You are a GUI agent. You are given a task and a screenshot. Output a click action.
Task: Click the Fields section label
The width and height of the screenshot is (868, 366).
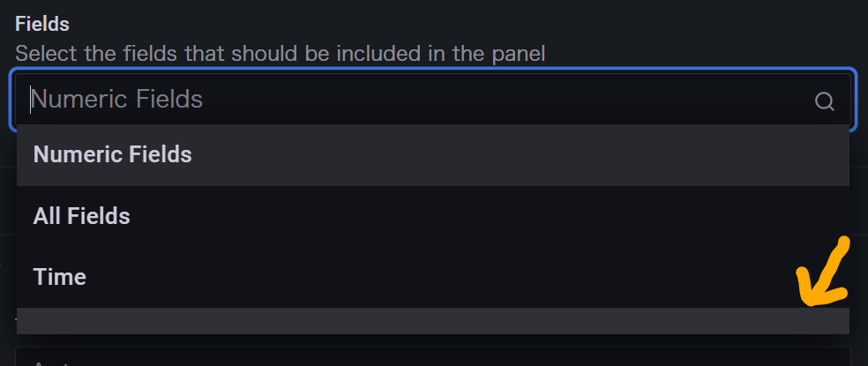click(x=42, y=24)
